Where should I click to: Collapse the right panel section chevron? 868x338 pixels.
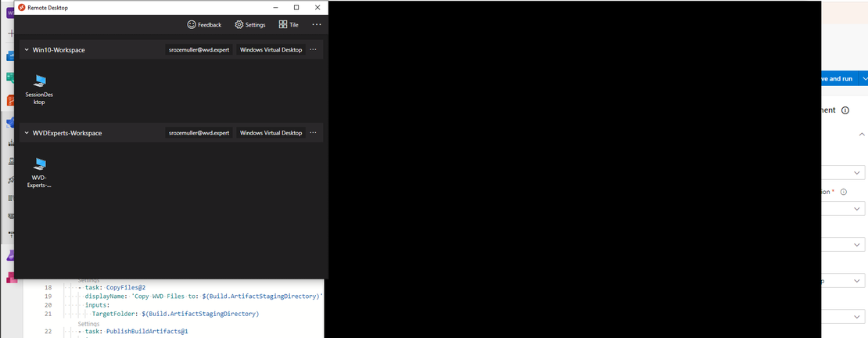pos(862,135)
